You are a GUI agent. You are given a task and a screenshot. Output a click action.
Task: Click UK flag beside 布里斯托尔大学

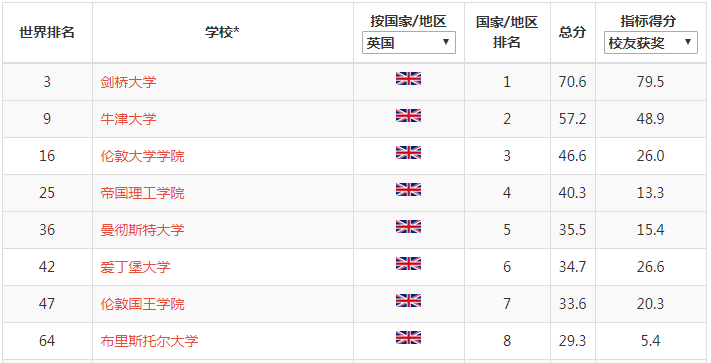(408, 338)
